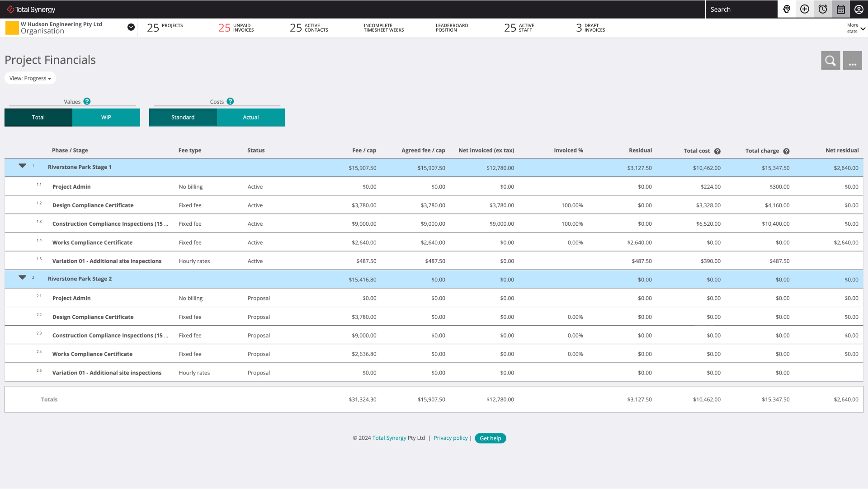The height and width of the screenshot is (489, 868).
Task: Click the Unpaid Invoices stat
Action: click(x=236, y=28)
